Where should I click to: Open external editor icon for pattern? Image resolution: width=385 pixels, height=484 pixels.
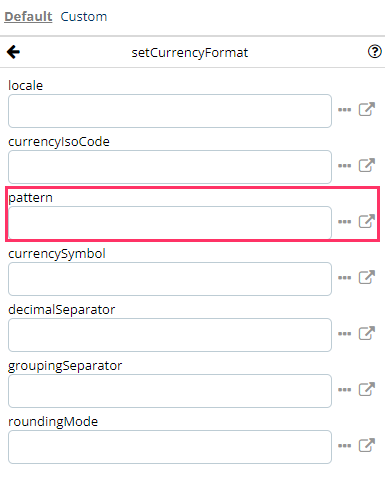point(367,221)
